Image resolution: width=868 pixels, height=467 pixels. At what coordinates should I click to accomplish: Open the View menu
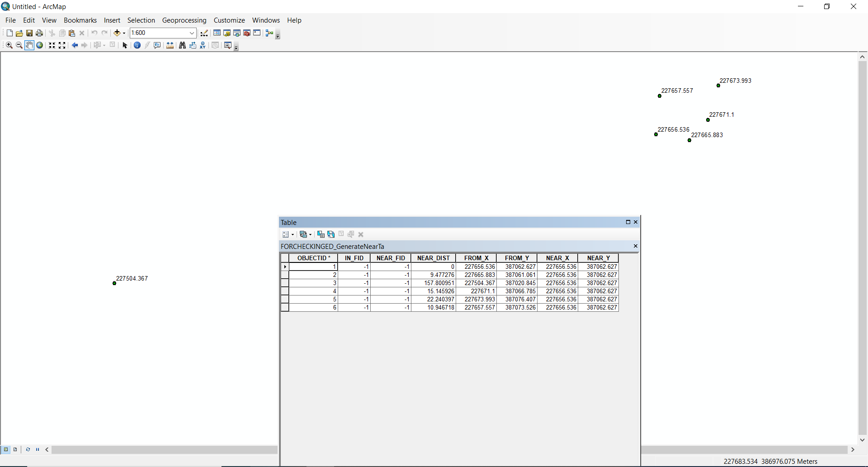point(49,20)
